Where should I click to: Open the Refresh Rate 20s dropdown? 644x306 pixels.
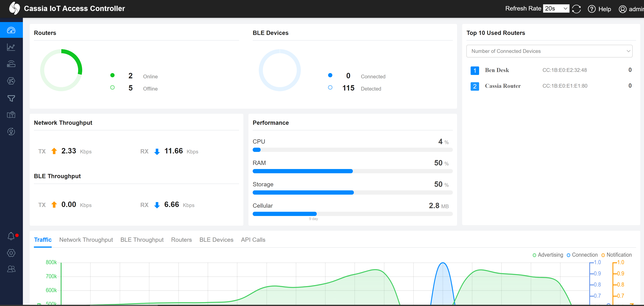click(x=556, y=8)
